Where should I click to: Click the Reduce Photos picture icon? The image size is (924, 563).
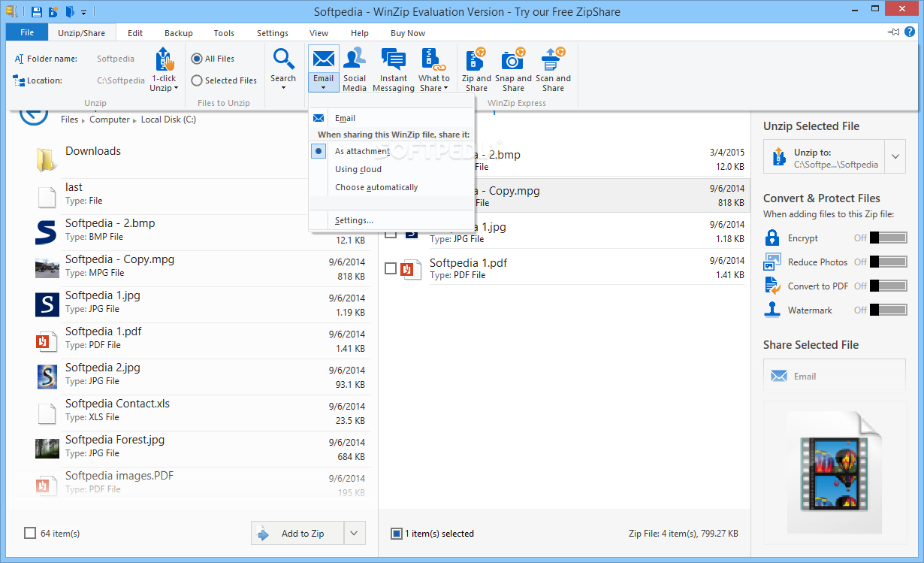[x=772, y=262]
